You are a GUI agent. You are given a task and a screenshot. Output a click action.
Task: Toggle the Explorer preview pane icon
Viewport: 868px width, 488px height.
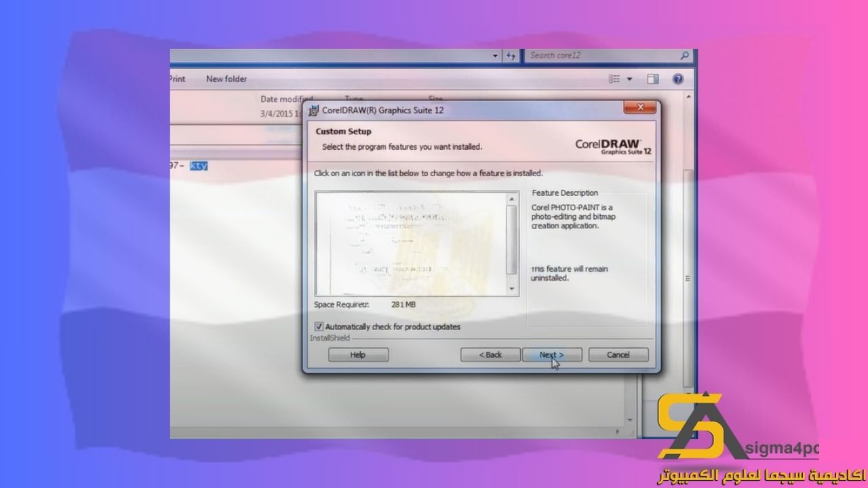pyautogui.click(x=653, y=79)
